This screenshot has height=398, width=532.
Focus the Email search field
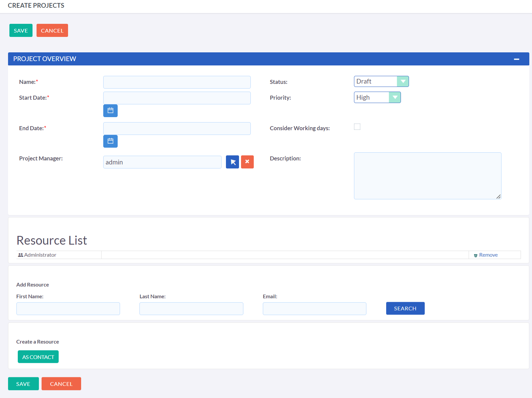pyautogui.click(x=314, y=309)
